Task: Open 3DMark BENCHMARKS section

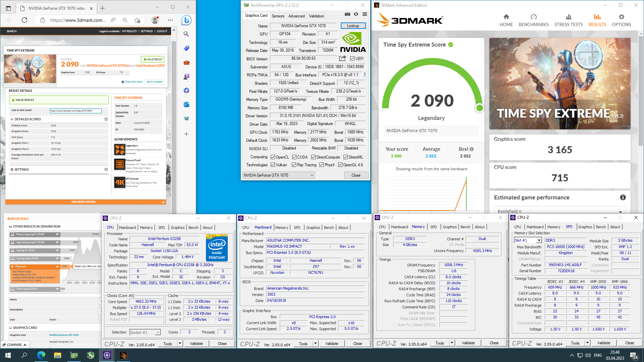Action: (534, 20)
